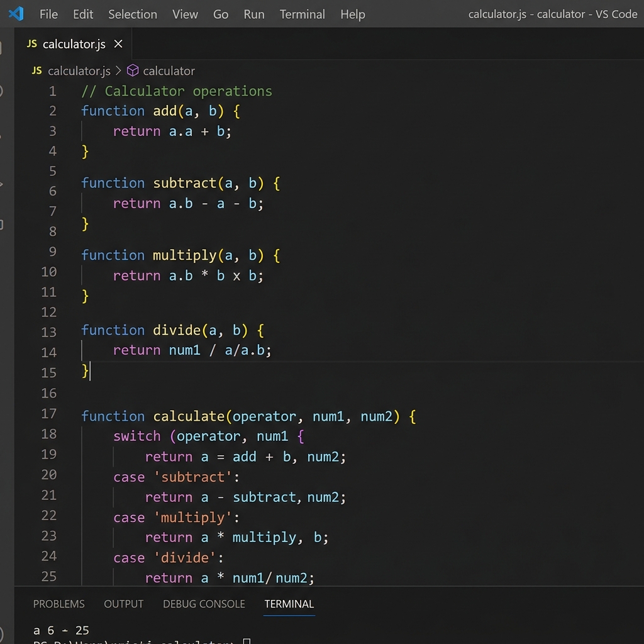Click the string 'multiply' on line 22
The width and height of the screenshot is (644, 644).
(x=193, y=518)
